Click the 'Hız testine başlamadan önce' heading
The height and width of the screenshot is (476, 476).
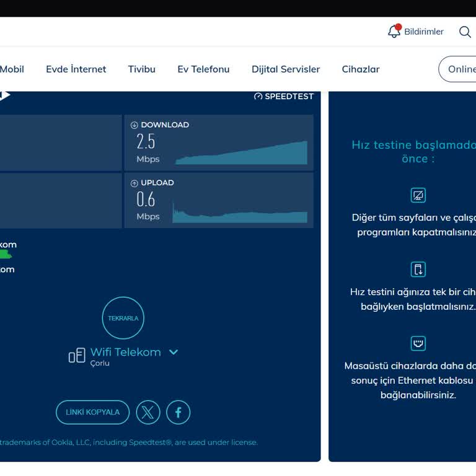414,152
